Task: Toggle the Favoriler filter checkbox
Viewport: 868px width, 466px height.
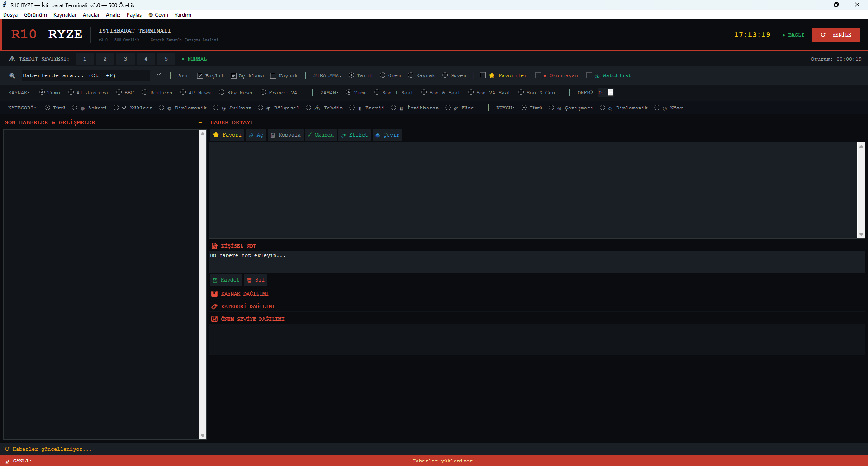Action: pyautogui.click(x=483, y=75)
